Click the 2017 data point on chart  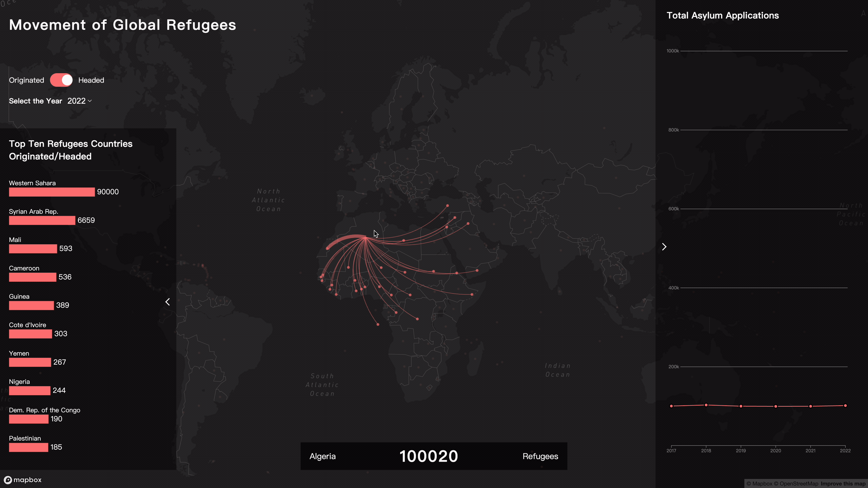point(671,406)
